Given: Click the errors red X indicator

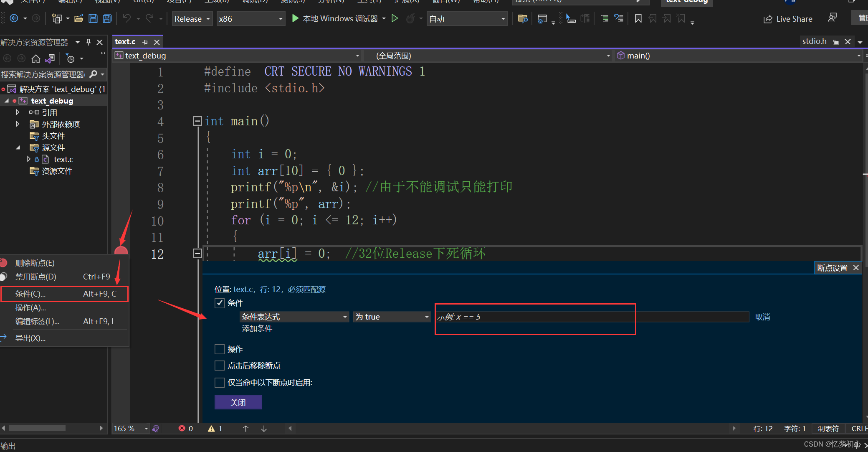Looking at the screenshot, I should click(x=182, y=428).
